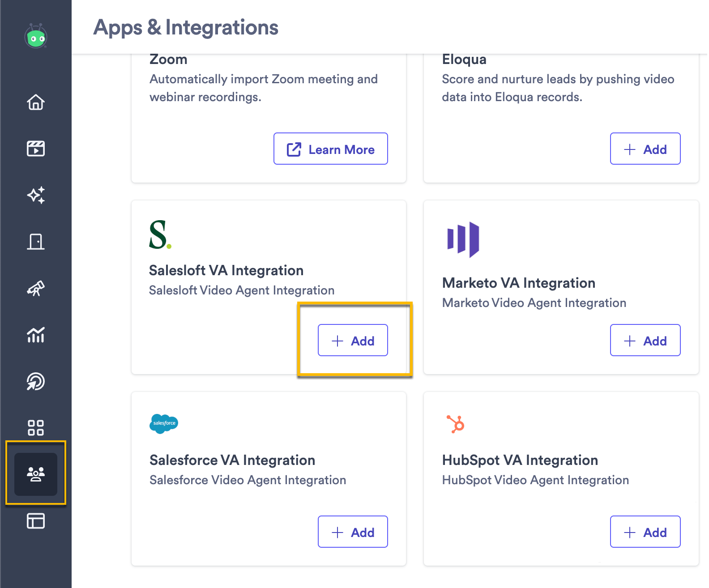Click the HubSpot VA Integration title
Screen dimensions: 709x588
[520, 460]
